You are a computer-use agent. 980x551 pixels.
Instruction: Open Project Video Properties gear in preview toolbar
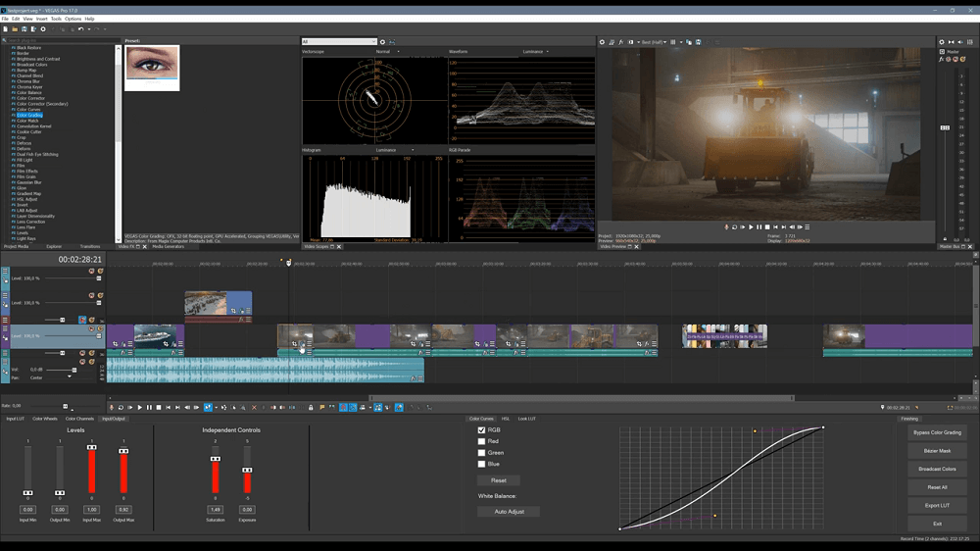point(602,42)
